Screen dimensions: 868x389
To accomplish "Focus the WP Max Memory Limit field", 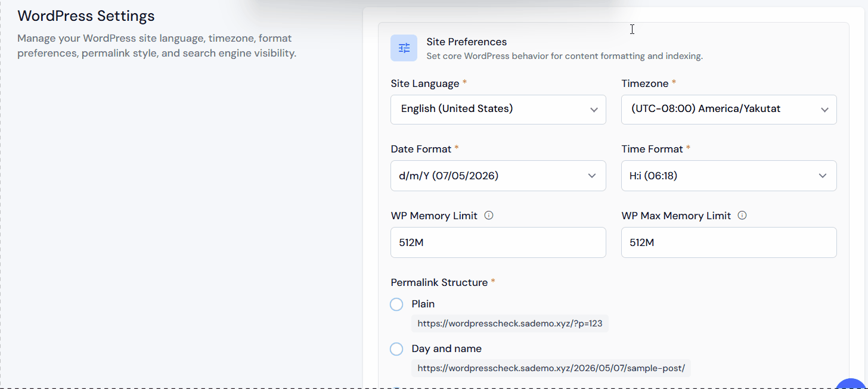I will click(x=729, y=242).
